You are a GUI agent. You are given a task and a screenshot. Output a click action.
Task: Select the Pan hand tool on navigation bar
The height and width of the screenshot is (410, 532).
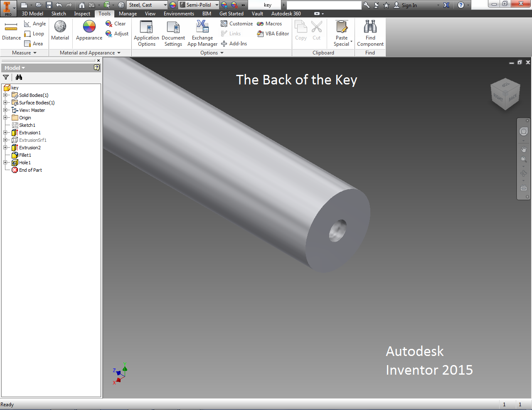tap(524, 149)
